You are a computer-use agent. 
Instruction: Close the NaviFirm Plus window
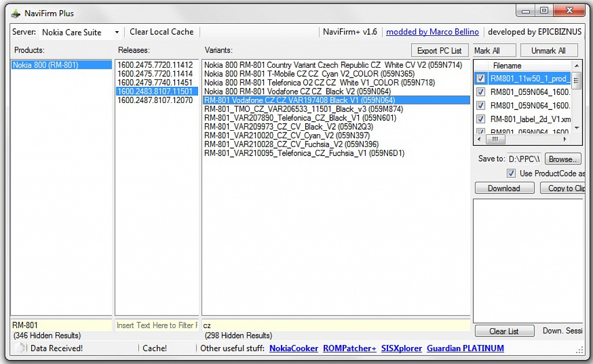pos(569,11)
